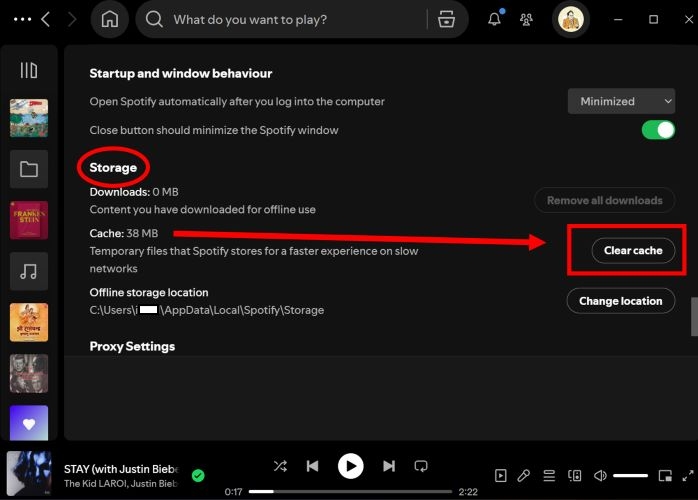Open the profile avatar menu
The width and height of the screenshot is (698, 500).
click(571, 20)
